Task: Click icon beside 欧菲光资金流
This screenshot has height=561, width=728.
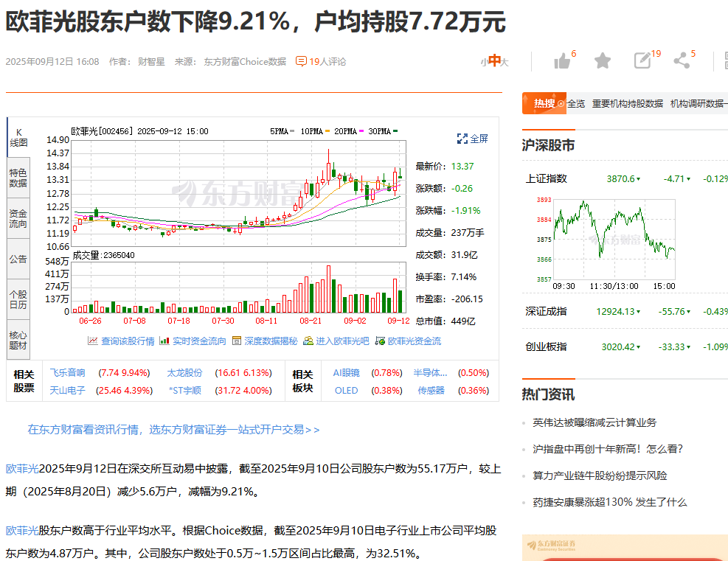Action: click(x=380, y=341)
